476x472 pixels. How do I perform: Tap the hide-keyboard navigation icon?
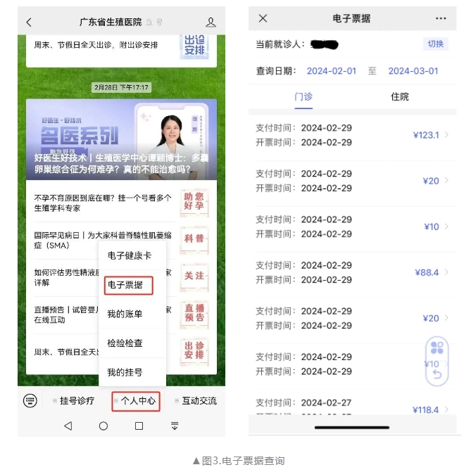point(175,426)
